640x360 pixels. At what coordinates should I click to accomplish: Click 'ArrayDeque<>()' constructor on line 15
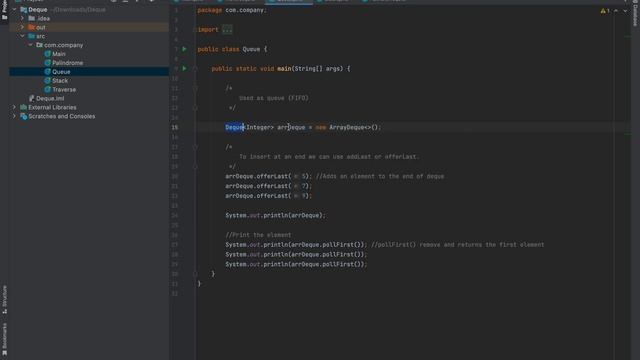[x=354, y=127]
